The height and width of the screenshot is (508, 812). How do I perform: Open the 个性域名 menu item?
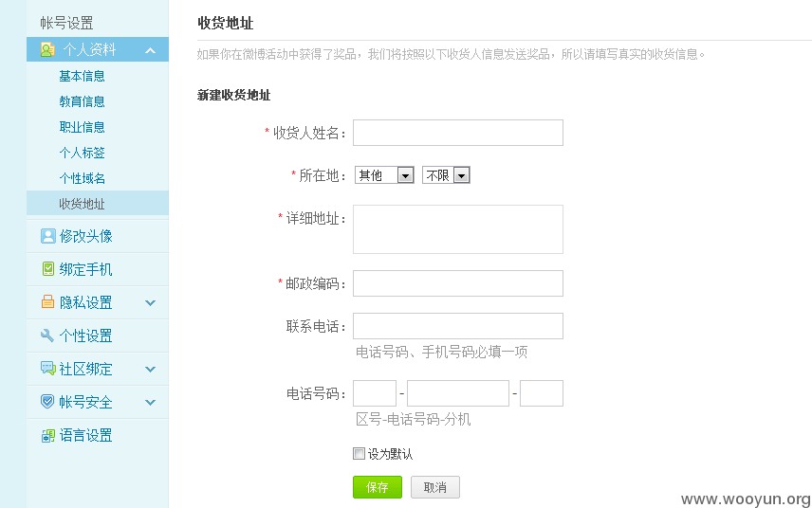pyautogui.click(x=82, y=178)
